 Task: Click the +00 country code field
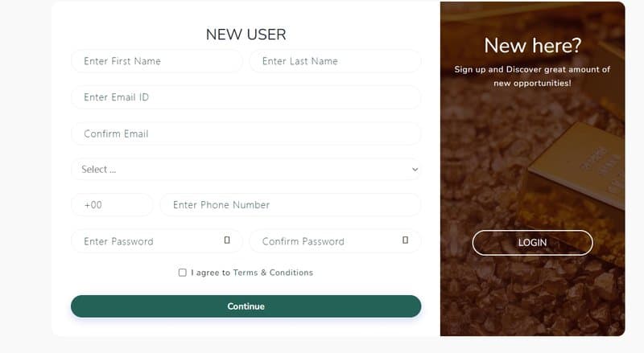112,205
